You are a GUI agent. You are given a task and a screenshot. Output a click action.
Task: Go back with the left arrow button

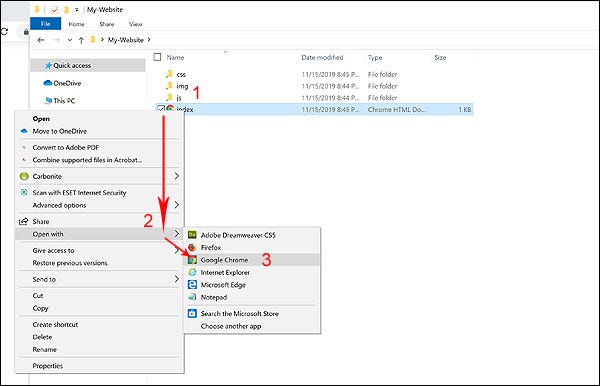pos(41,40)
